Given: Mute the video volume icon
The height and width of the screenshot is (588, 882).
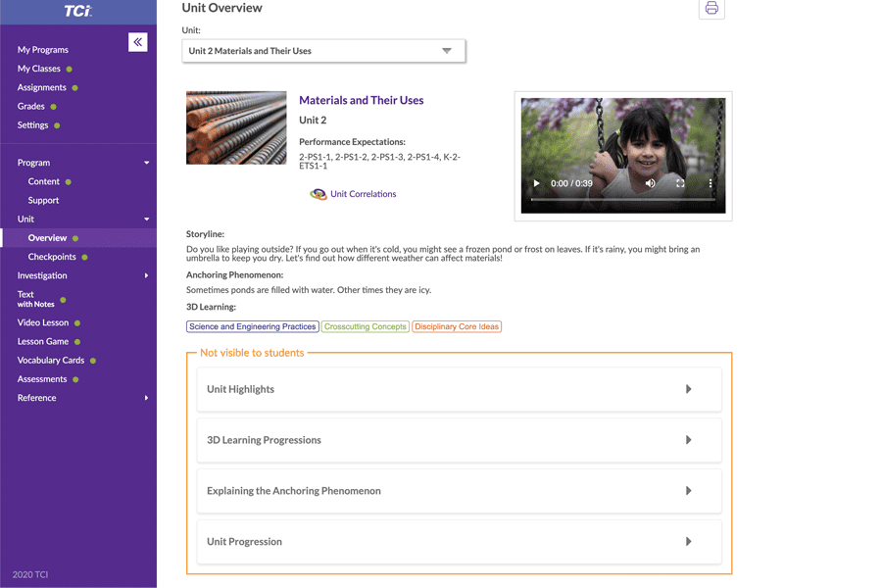Looking at the screenshot, I should pos(651,183).
